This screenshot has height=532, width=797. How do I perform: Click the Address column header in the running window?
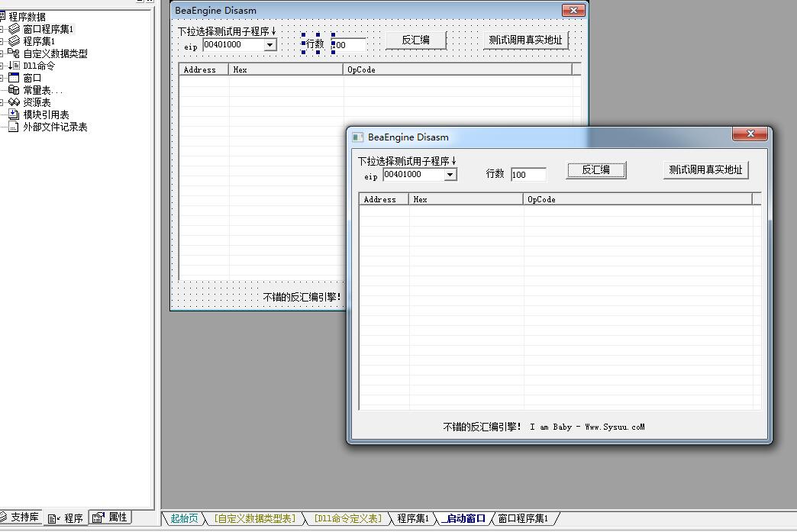click(384, 199)
